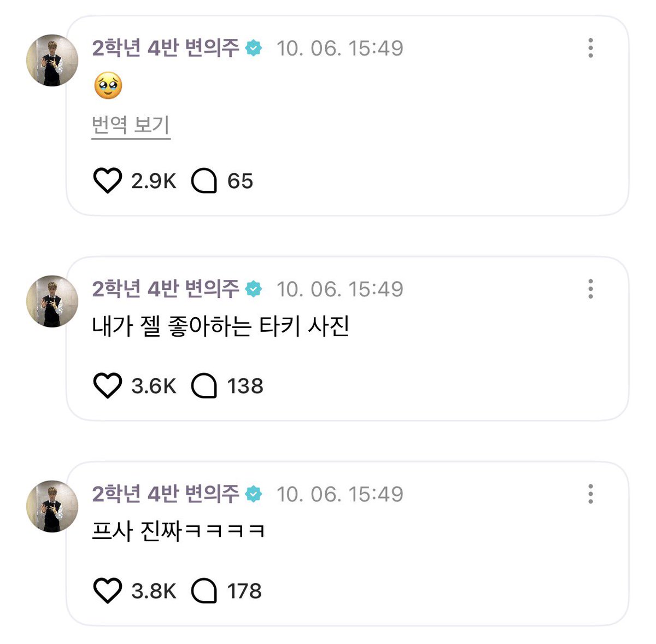The image size is (656, 644).
Task: Open the more options menu for the 타키 사진 post
Action: tap(590, 289)
